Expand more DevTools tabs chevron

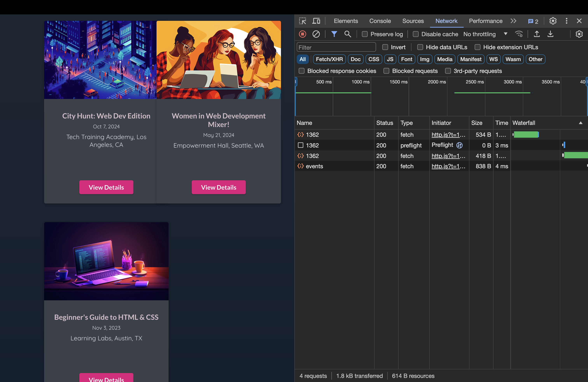pos(513,21)
